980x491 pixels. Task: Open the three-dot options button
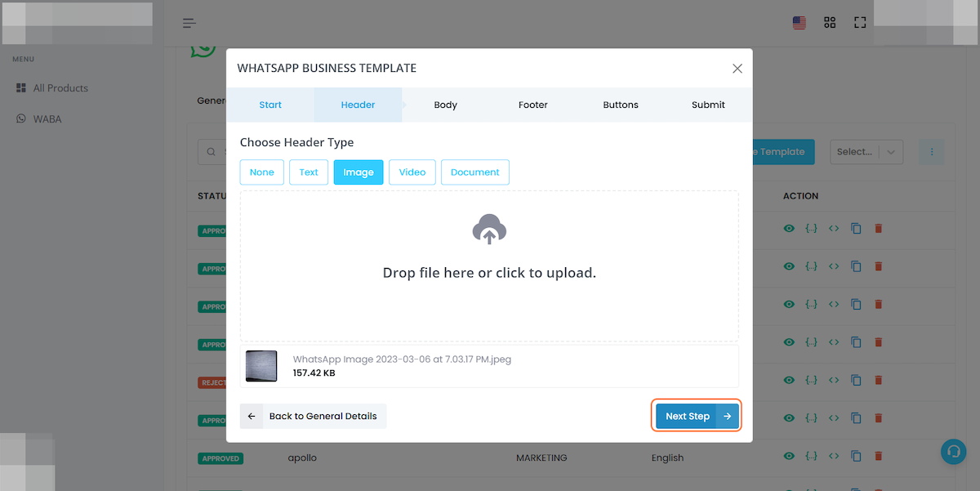[932, 151]
